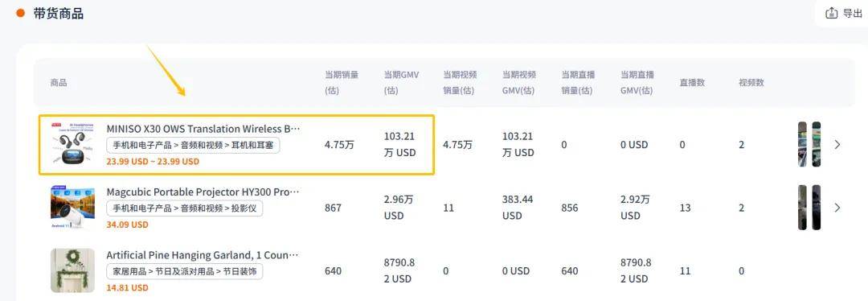This screenshot has height=301, width=868.
Task: Sort by 视频数 column header
Action: click(x=751, y=83)
